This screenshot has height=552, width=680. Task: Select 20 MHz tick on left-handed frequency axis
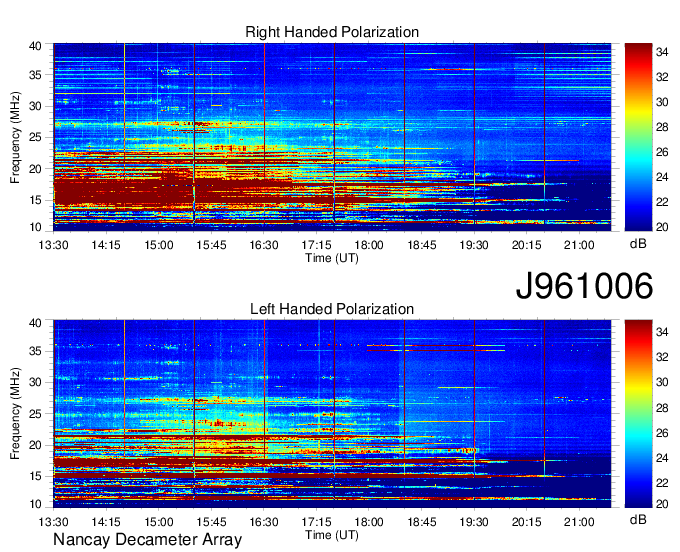pos(35,445)
